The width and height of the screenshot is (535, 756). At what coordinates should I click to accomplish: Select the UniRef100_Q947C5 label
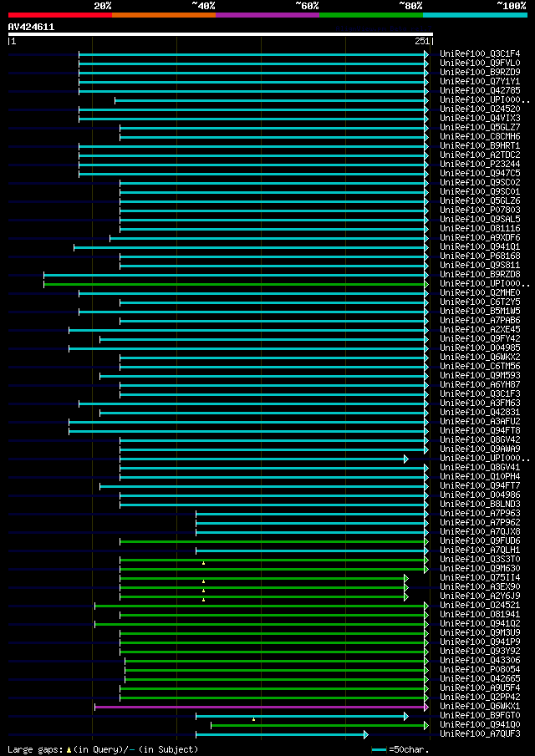[x=480, y=174]
